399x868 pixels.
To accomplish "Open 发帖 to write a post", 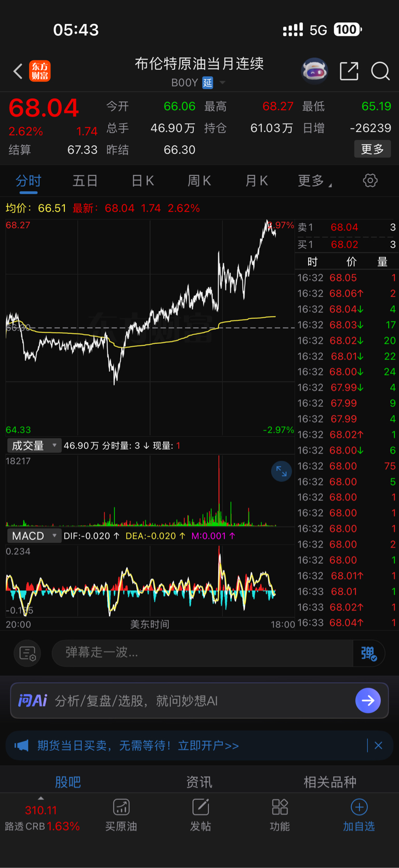I will click(x=201, y=815).
